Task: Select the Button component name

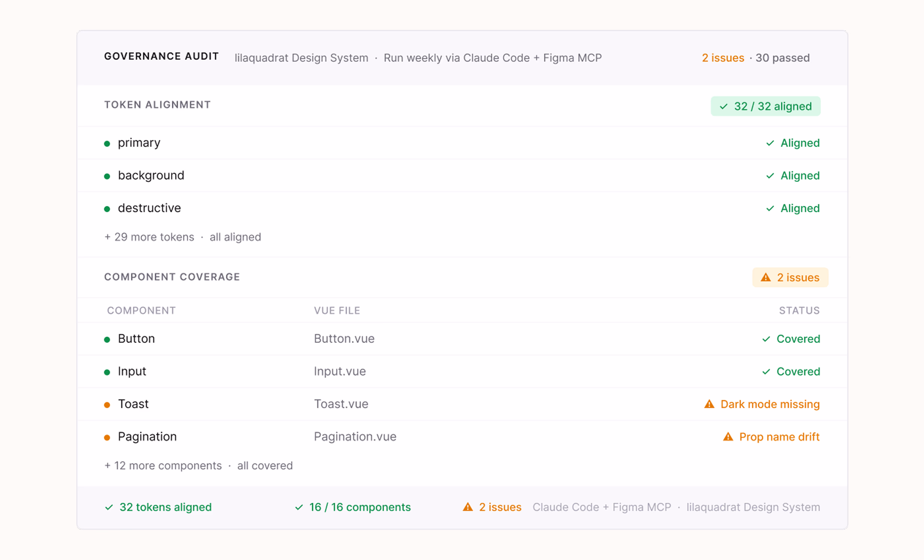Action: (136, 339)
